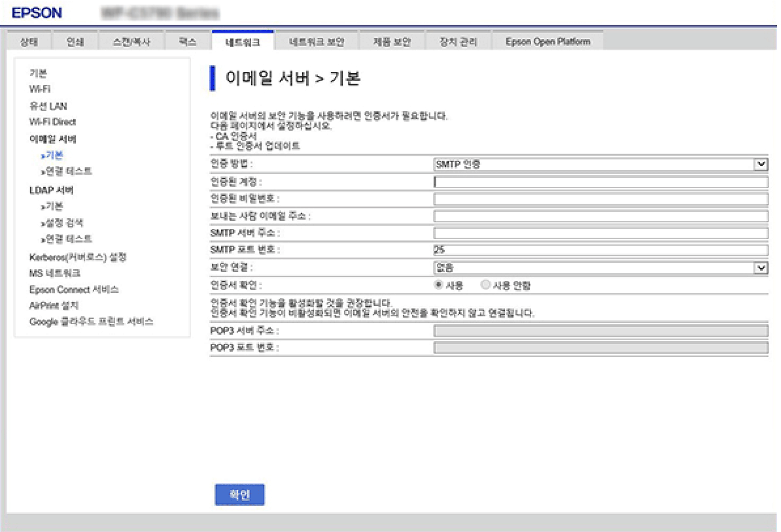Go to the Epson Open Platform tab

pyautogui.click(x=547, y=42)
